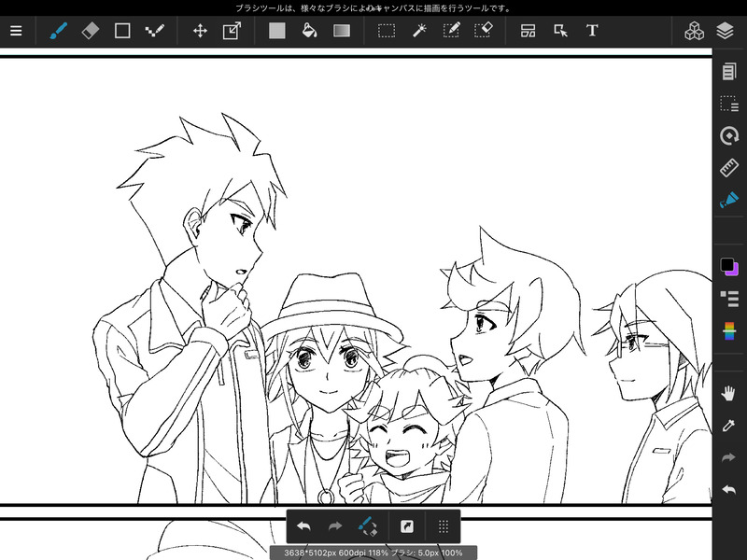Click the brush tool hint text at top
The image size is (747, 560).
pos(373,8)
